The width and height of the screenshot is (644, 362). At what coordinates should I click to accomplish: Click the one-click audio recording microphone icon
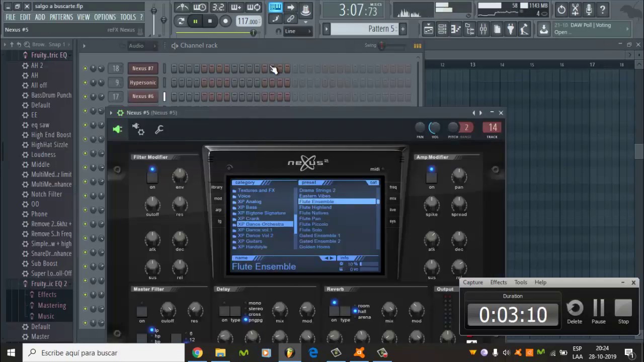pyautogui.click(x=589, y=10)
